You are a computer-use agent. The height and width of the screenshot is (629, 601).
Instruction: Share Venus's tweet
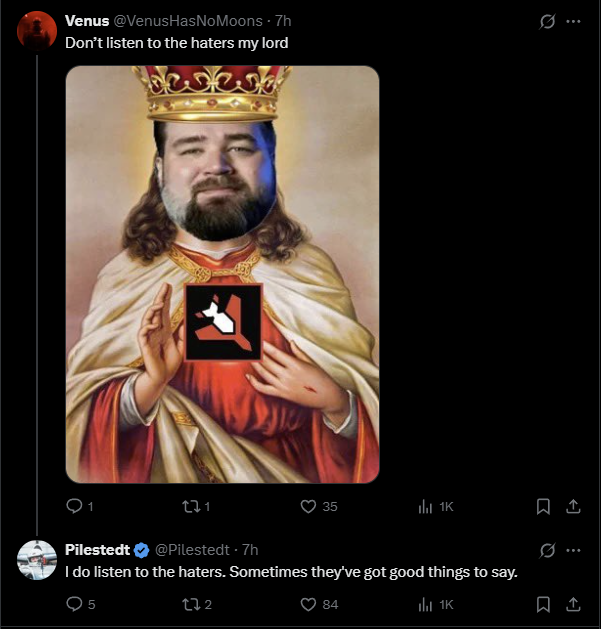573,507
